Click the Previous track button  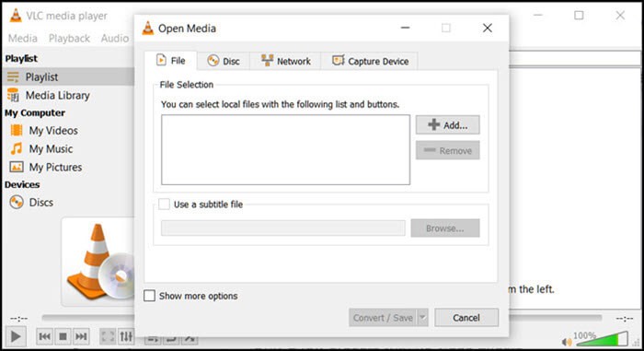(45, 336)
